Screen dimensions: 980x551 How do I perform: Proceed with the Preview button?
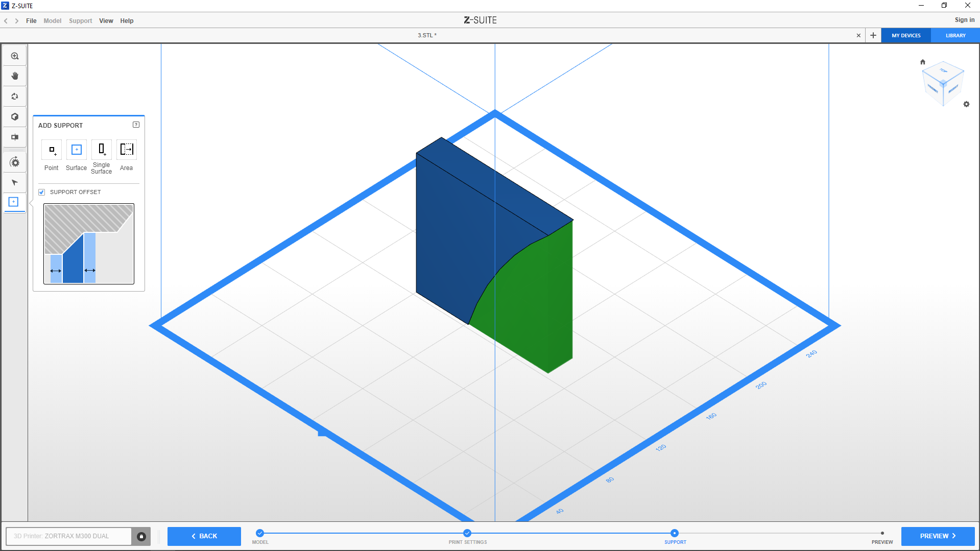[x=937, y=536]
